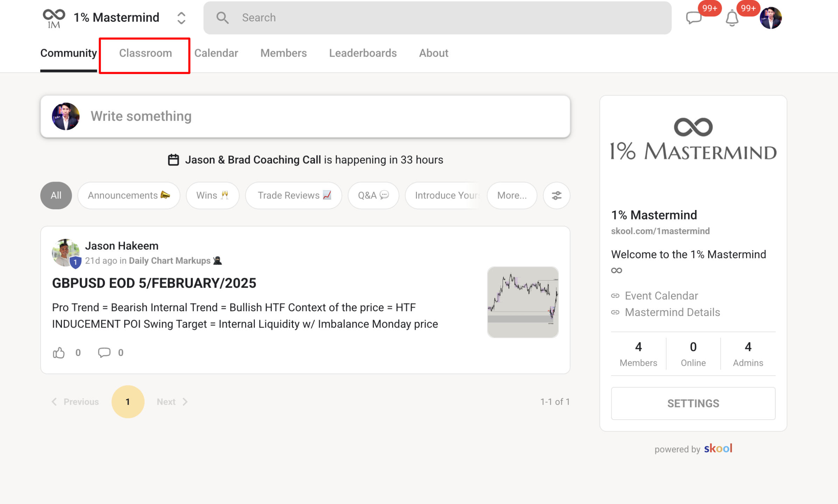Expand the group switcher chevrons

(x=181, y=18)
